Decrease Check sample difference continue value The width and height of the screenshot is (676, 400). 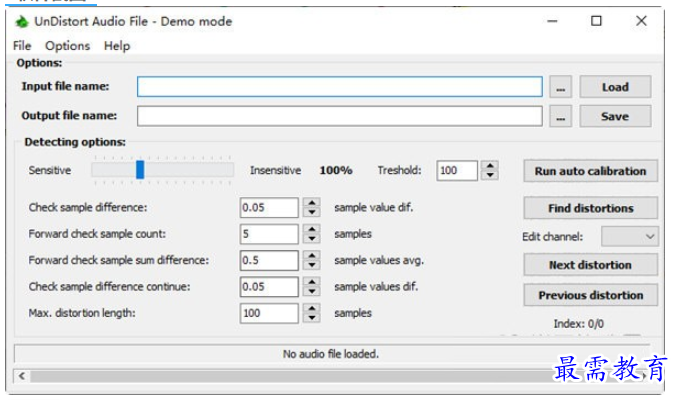pyautogui.click(x=312, y=291)
